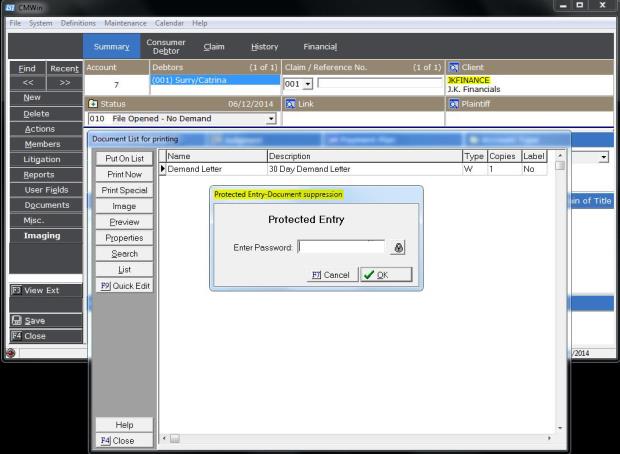Switch to the Consumer Debtor tab
620x454 pixels.
point(166,47)
